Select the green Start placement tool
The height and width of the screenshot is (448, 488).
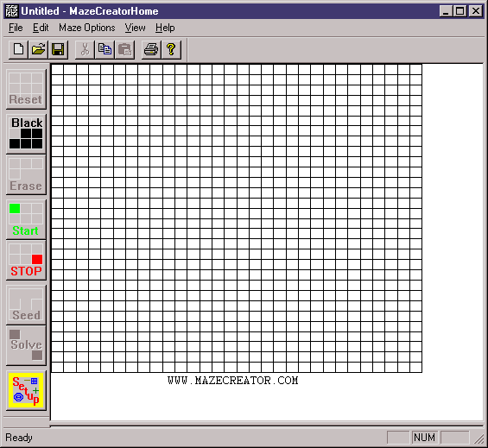click(26, 219)
